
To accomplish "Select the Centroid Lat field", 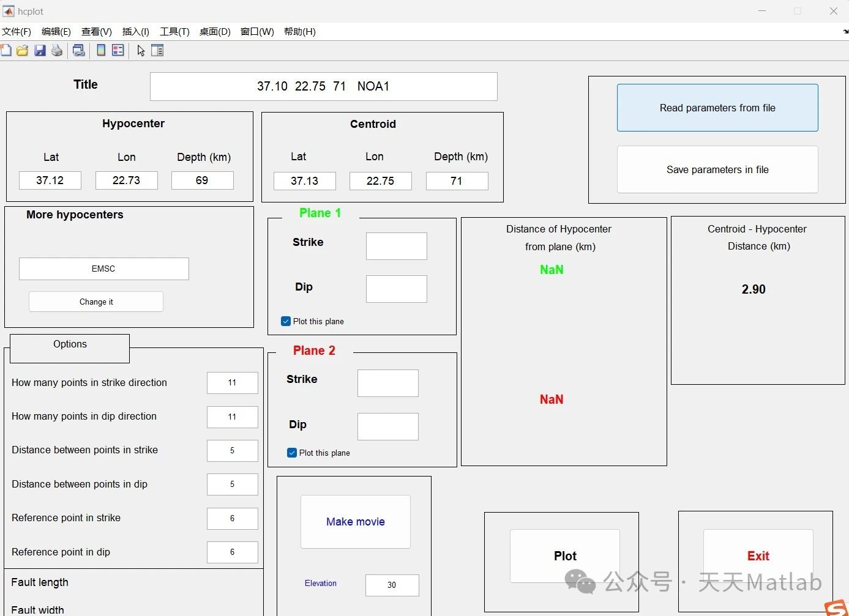I will pos(305,181).
